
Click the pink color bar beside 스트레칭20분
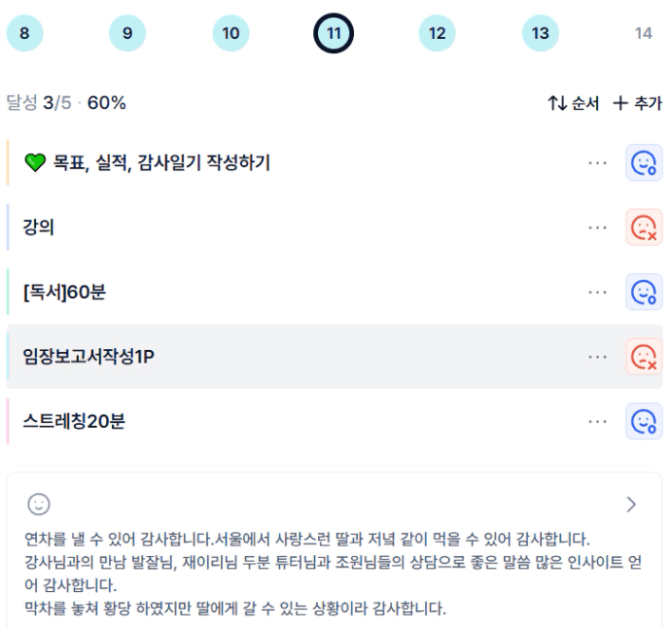coord(8,421)
